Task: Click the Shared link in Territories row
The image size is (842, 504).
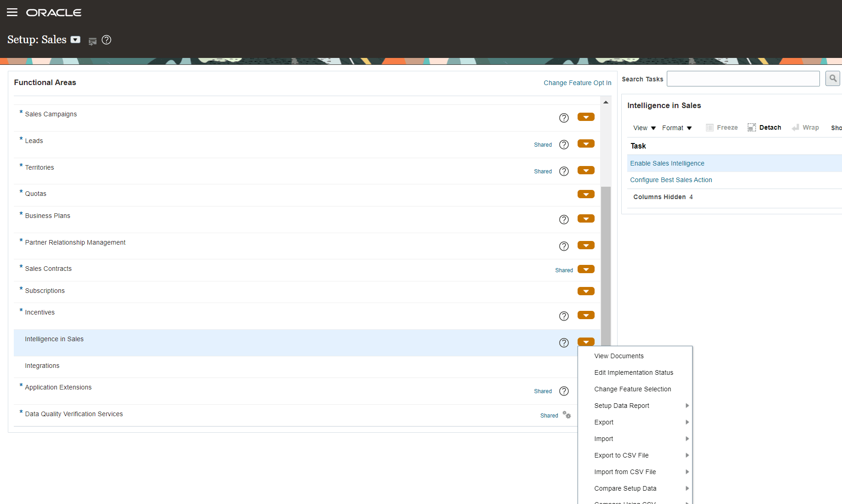Action: click(x=543, y=172)
